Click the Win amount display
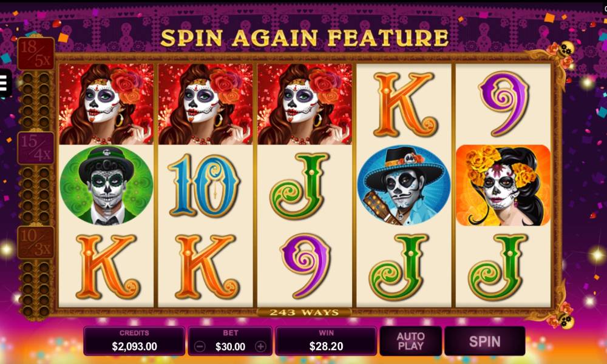 (x=326, y=341)
